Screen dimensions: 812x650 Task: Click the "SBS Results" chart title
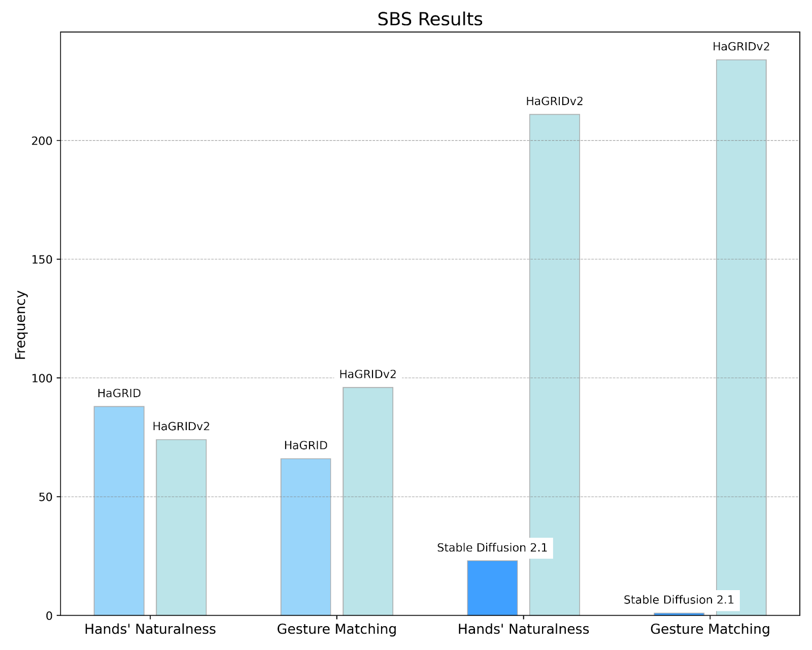pos(430,19)
